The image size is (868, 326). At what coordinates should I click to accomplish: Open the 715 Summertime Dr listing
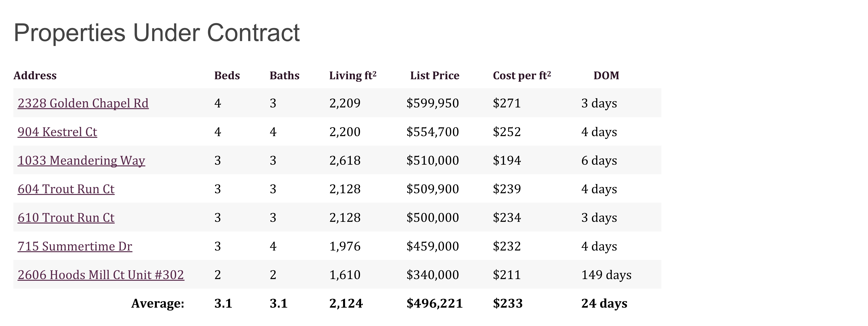tap(75, 246)
